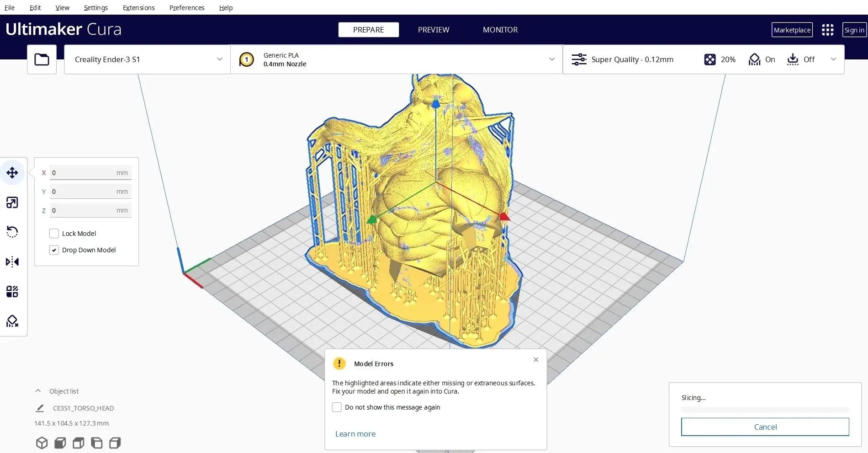Image resolution: width=868 pixels, height=453 pixels.
Task: Click the Z position field
Action: tap(90, 210)
